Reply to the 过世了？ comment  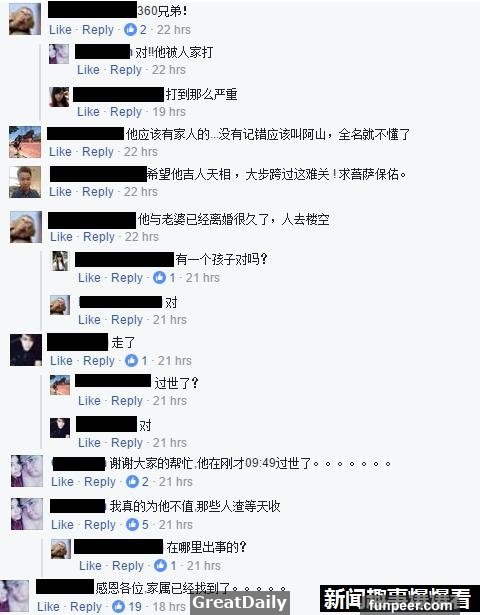127,401
